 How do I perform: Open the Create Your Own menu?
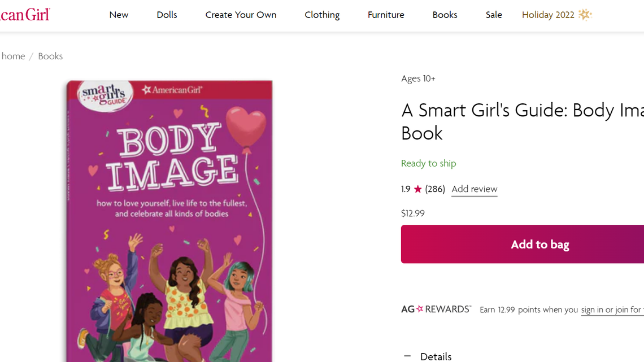[241, 15]
